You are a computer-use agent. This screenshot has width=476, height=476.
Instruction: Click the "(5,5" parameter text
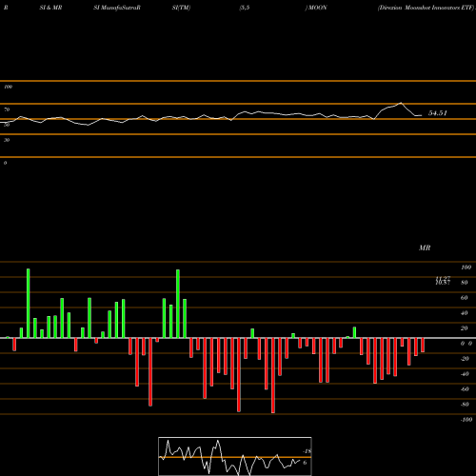coord(245,8)
